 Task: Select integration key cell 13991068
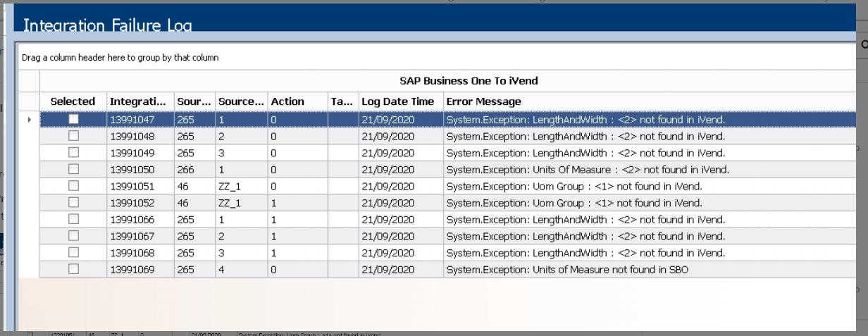pos(141,252)
